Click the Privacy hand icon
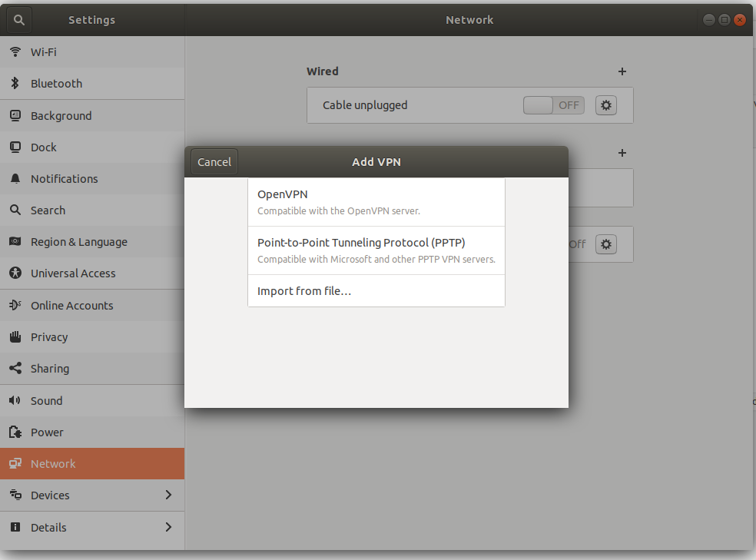Screen dimensions: 756x560 [x=15, y=336]
